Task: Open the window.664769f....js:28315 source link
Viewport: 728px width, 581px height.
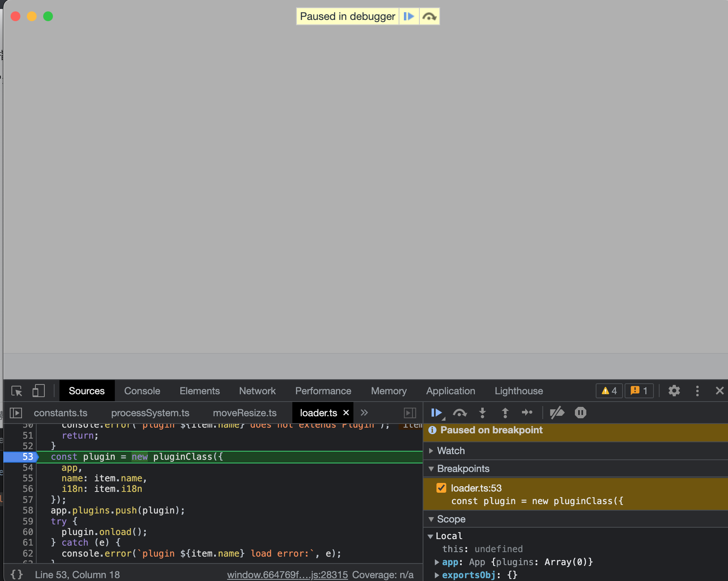Action: click(x=287, y=574)
